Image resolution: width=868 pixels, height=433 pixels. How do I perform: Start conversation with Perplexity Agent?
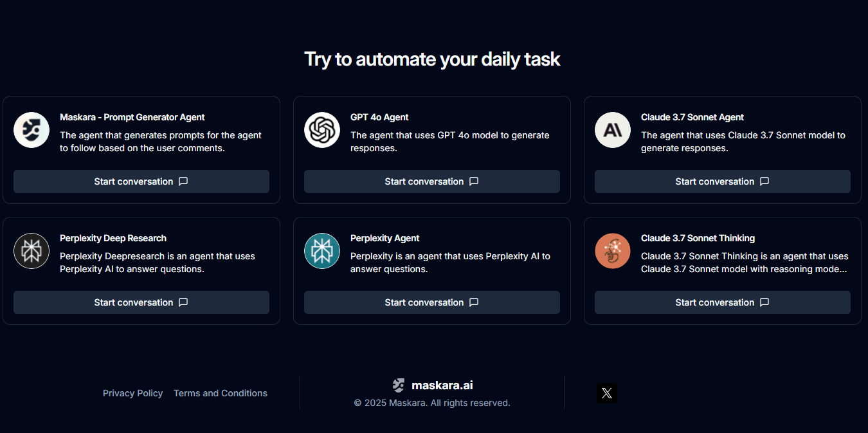432,302
